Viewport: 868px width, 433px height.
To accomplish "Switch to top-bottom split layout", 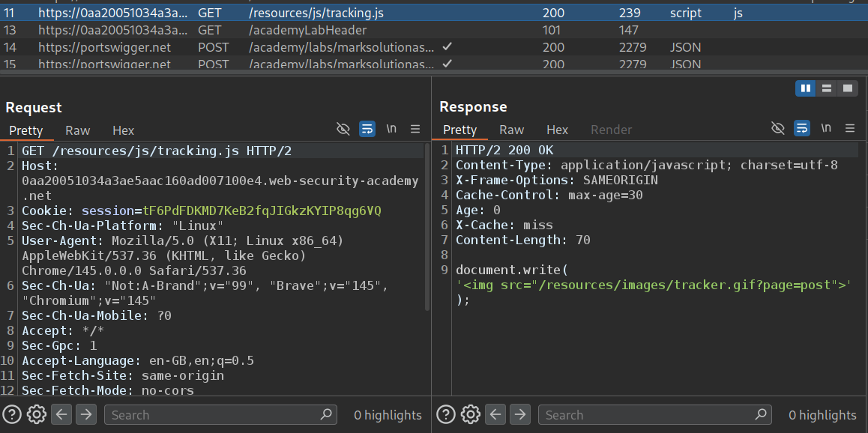I will tap(827, 88).
